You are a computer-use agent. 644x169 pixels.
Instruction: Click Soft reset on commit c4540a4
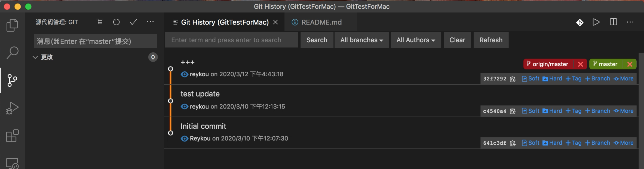point(530,111)
